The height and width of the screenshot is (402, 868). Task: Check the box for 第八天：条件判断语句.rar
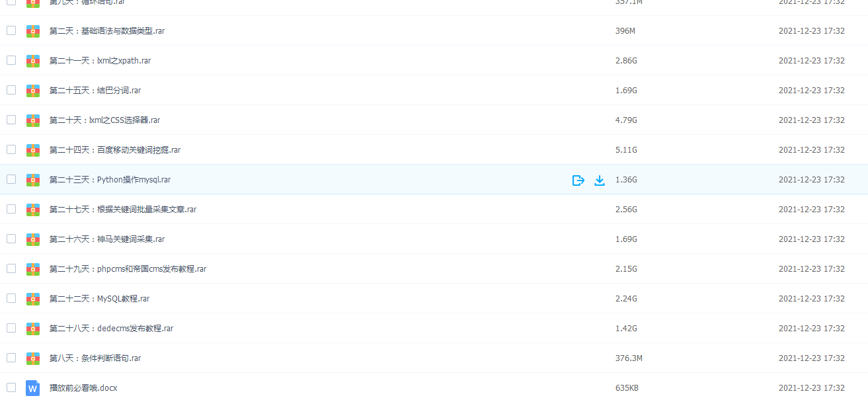pos(11,358)
